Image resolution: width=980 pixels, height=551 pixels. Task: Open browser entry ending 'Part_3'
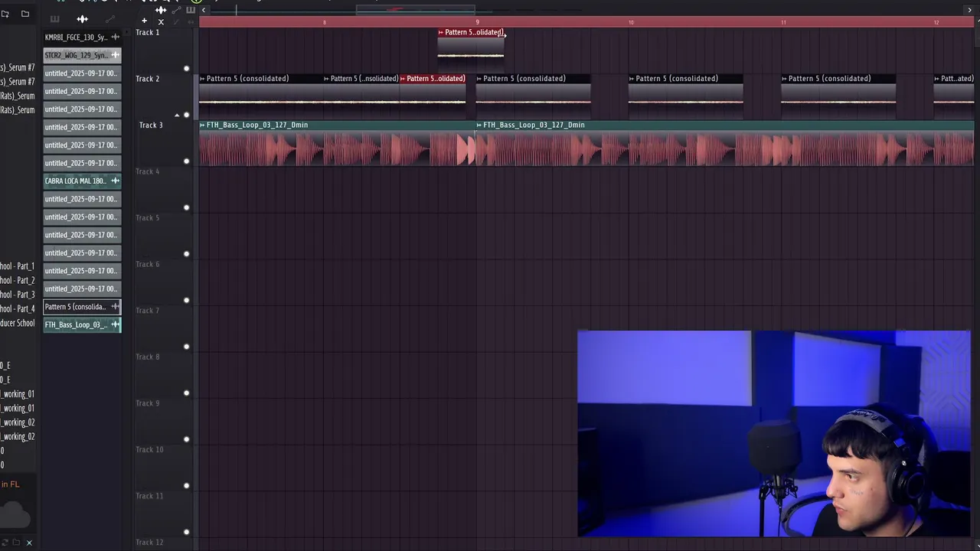coord(18,295)
